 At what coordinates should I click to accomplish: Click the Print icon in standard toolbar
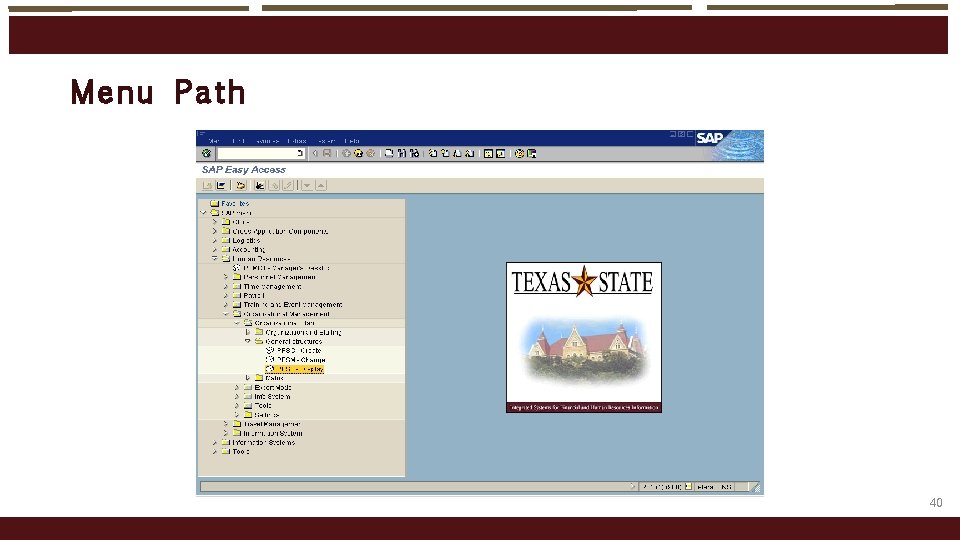tap(389, 153)
